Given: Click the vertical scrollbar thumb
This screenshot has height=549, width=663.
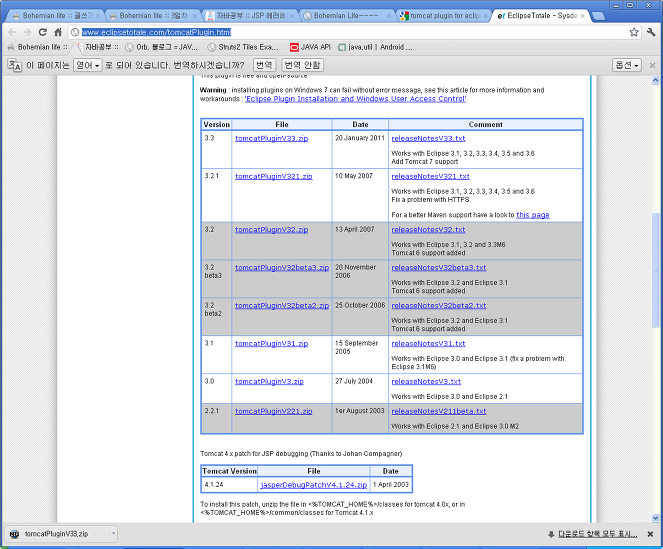Looking at the screenshot, I should click(x=655, y=269).
